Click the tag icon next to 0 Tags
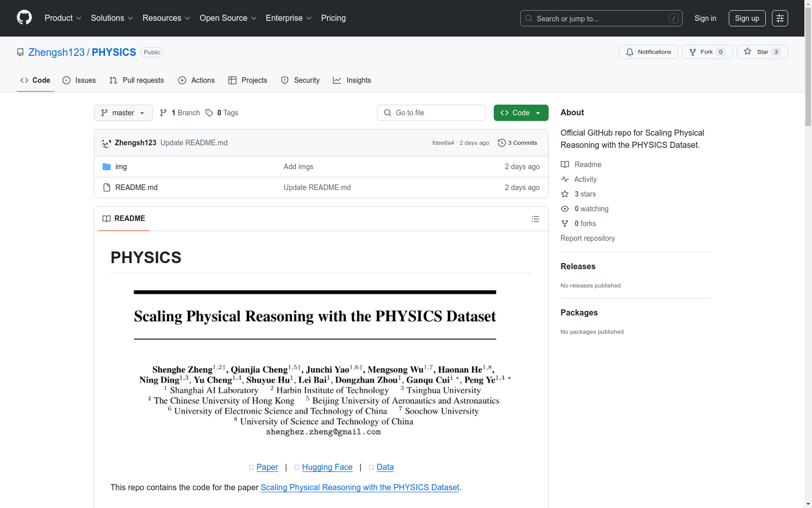 coord(209,113)
